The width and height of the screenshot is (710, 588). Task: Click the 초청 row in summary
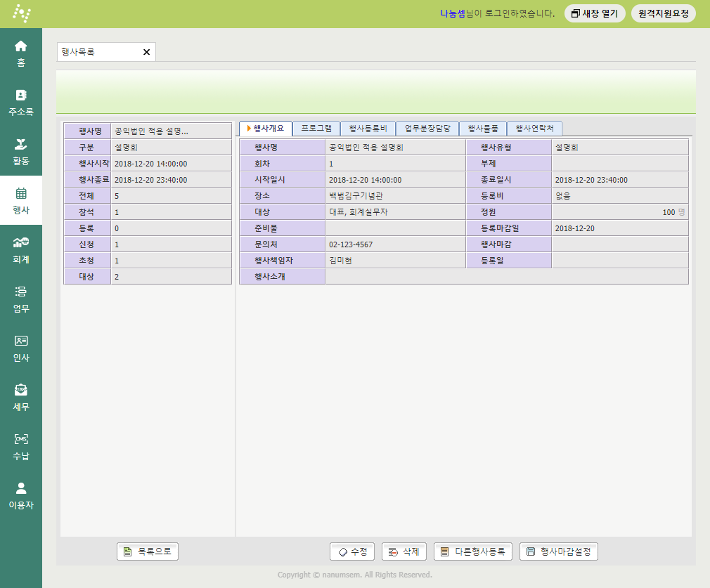(x=148, y=261)
